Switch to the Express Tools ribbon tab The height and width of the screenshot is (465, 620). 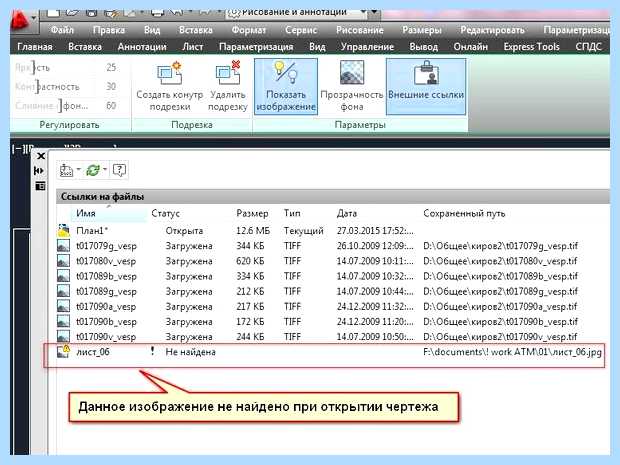tap(531, 47)
